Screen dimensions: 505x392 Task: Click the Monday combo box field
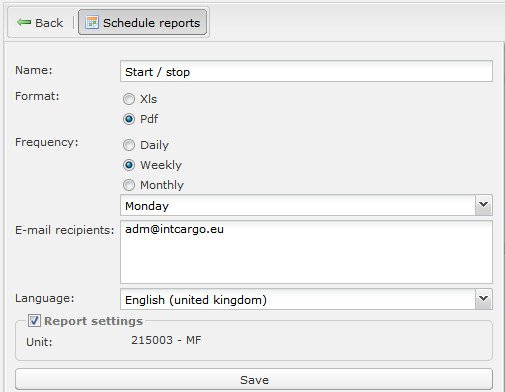click(x=306, y=205)
